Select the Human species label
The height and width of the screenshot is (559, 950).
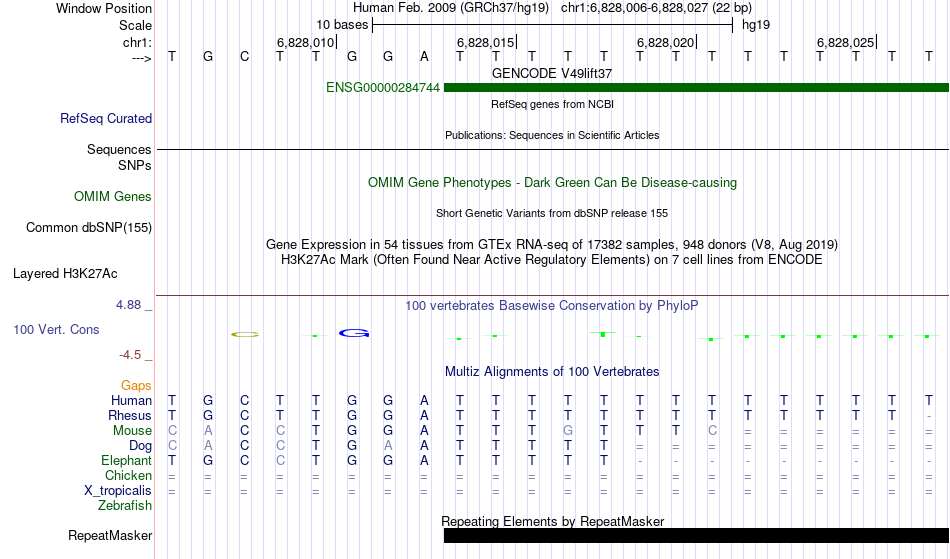click(x=131, y=401)
